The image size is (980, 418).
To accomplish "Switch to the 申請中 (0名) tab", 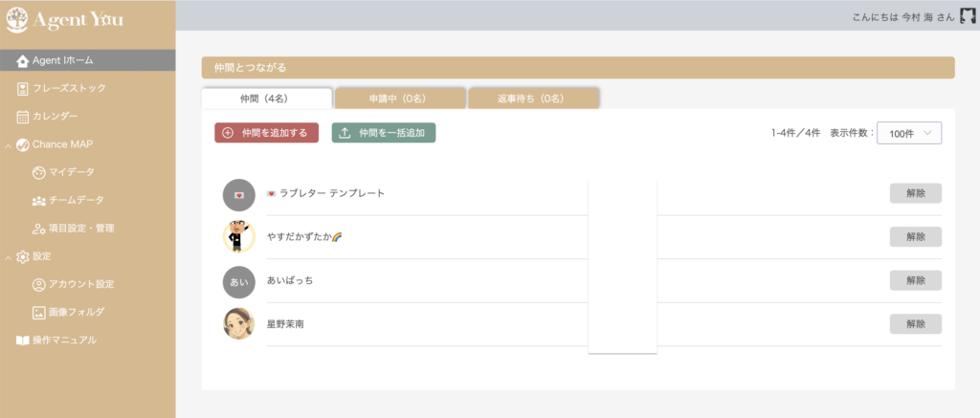I will tap(400, 99).
